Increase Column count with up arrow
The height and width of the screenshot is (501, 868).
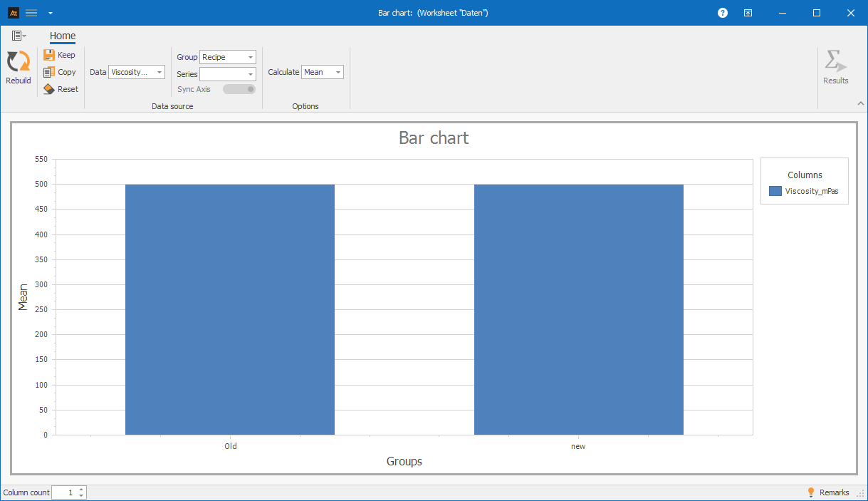pyautogui.click(x=82, y=490)
